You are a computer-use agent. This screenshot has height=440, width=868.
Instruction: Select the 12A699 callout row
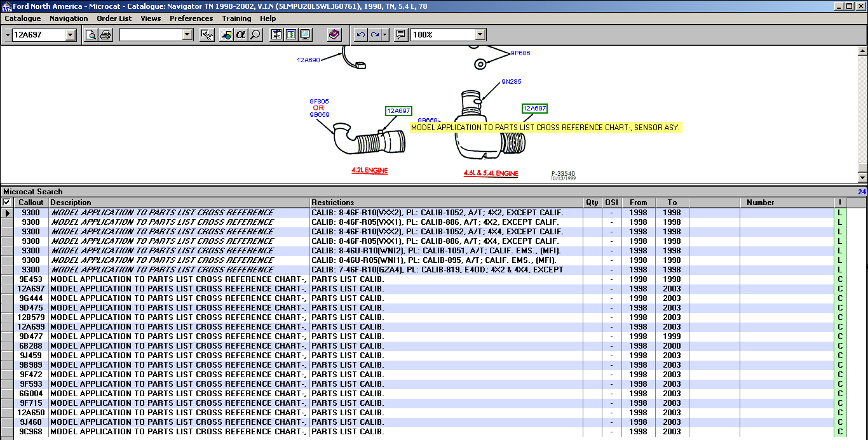[x=31, y=327]
